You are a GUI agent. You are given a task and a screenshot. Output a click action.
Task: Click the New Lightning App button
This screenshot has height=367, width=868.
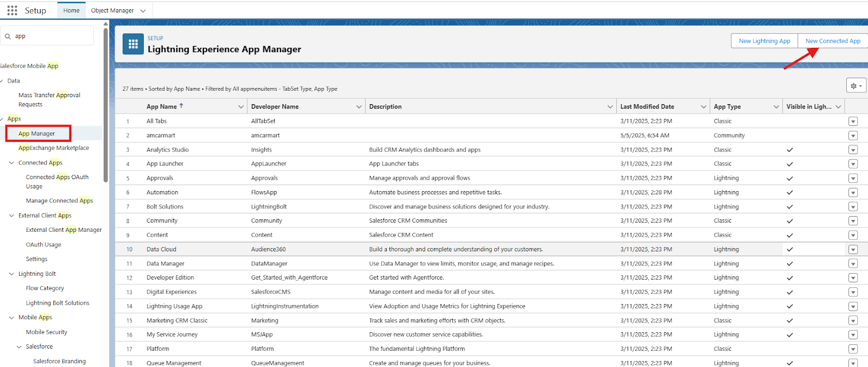764,41
